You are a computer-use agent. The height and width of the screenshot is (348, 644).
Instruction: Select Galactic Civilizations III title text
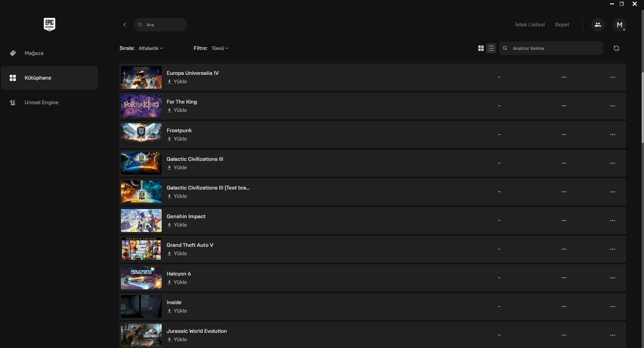(195, 159)
